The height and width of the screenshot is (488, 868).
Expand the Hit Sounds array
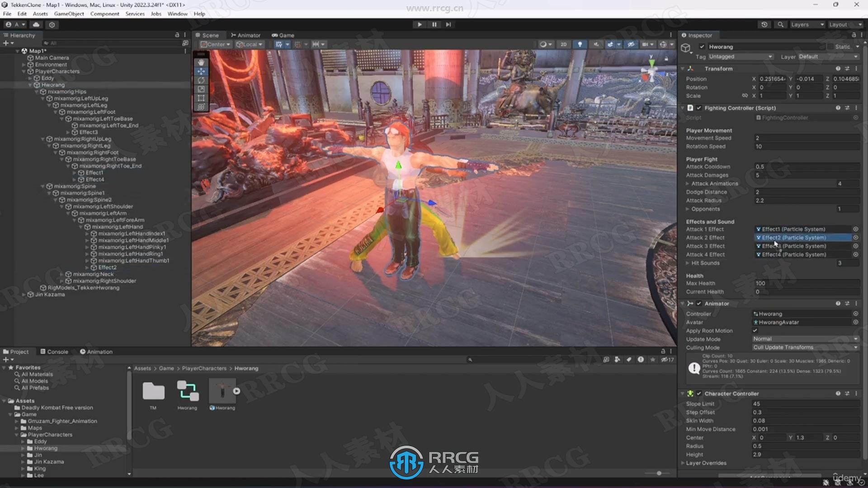[688, 263]
